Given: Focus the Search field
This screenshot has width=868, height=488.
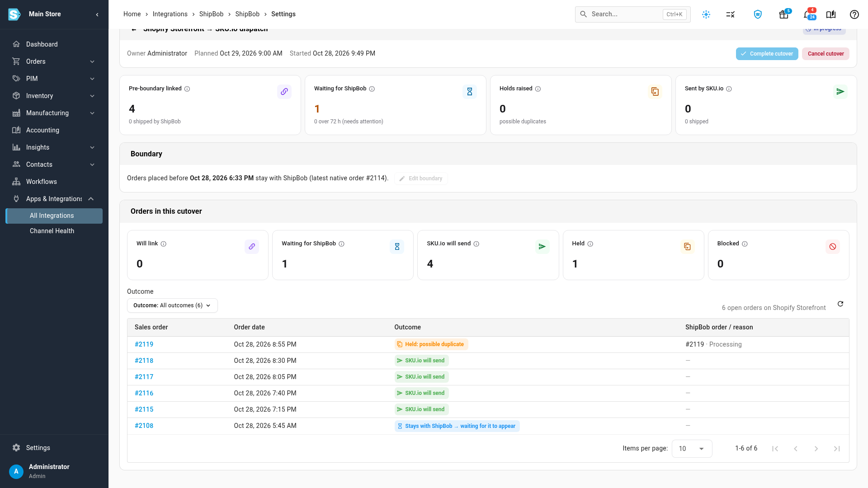Looking at the screenshot, I should tap(632, 14).
